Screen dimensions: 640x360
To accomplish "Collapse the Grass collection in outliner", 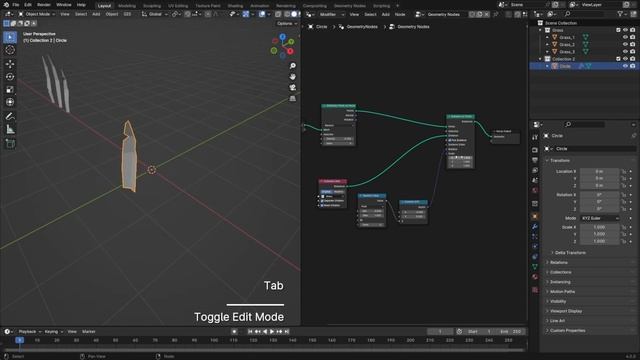I will coord(540,30).
